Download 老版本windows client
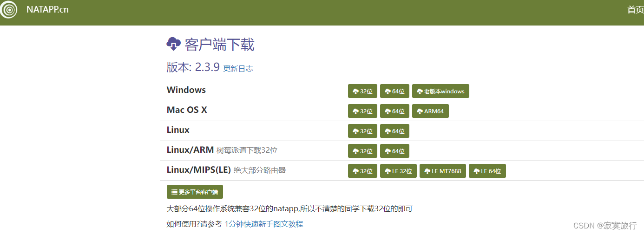644x234 pixels. [x=440, y=91]
